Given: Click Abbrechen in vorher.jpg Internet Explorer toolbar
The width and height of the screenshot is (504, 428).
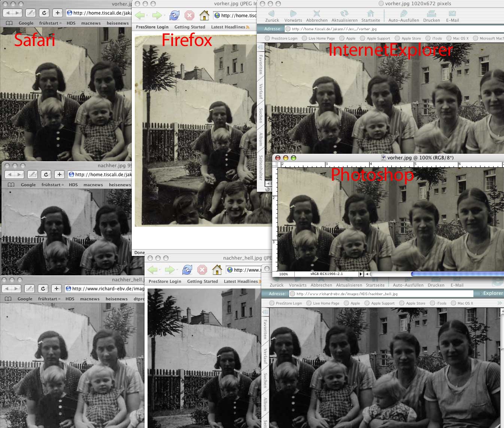Looking at the screenshot, I should 317,16.
